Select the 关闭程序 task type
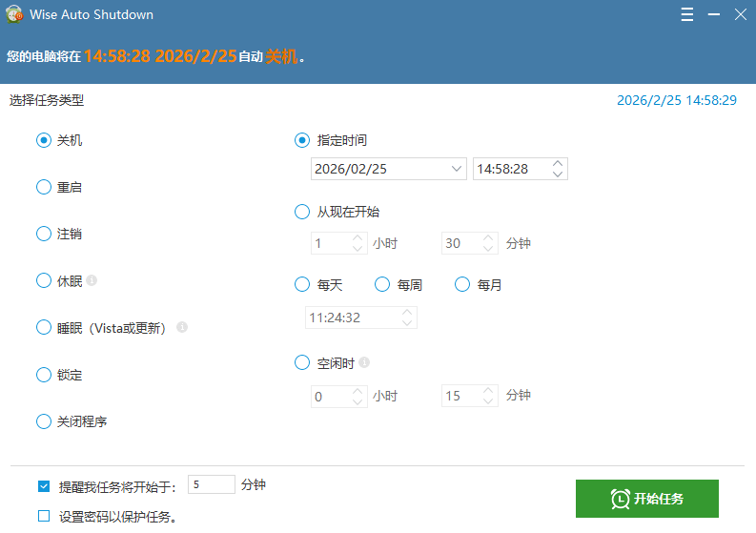Image resolution: width=756 pixels, height=533 pixels. click(x=44, y=422)
